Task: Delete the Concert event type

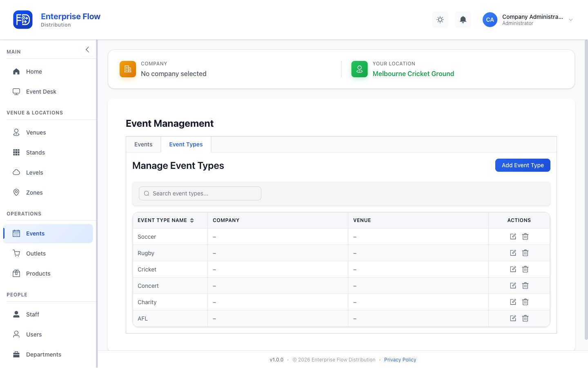Action: [x=526, y=285]
